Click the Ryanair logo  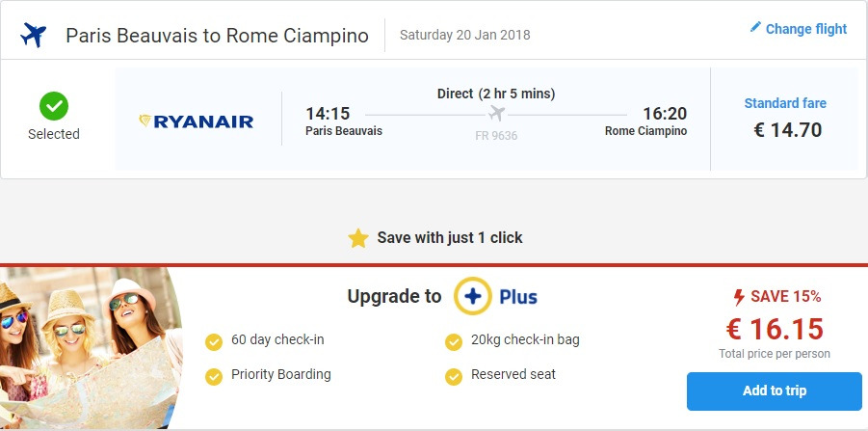click(x=197, y=121)
